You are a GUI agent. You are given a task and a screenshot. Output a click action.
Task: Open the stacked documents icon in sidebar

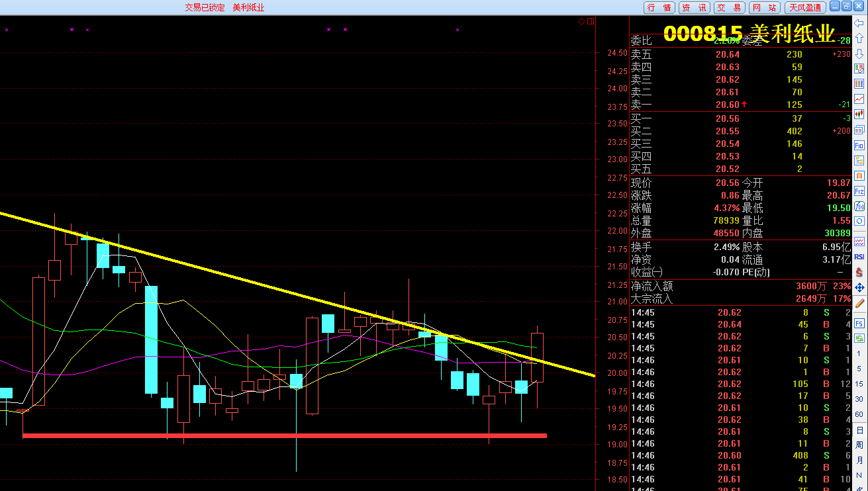[x=859, y=130]
